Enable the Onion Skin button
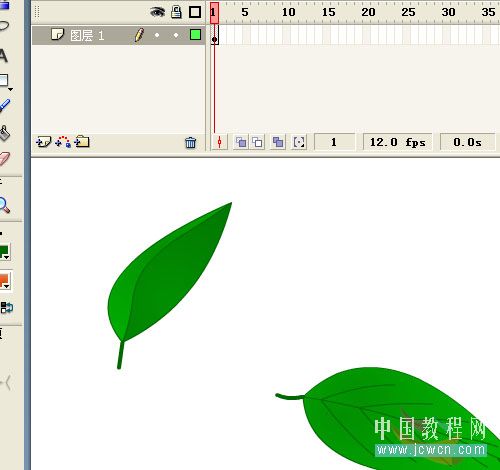 click(x=241, y=142)
